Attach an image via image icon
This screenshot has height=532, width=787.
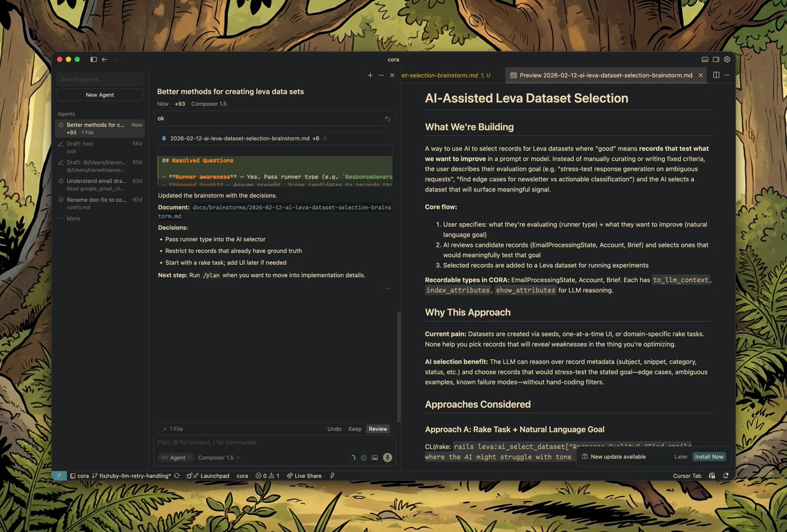point(374,458)
